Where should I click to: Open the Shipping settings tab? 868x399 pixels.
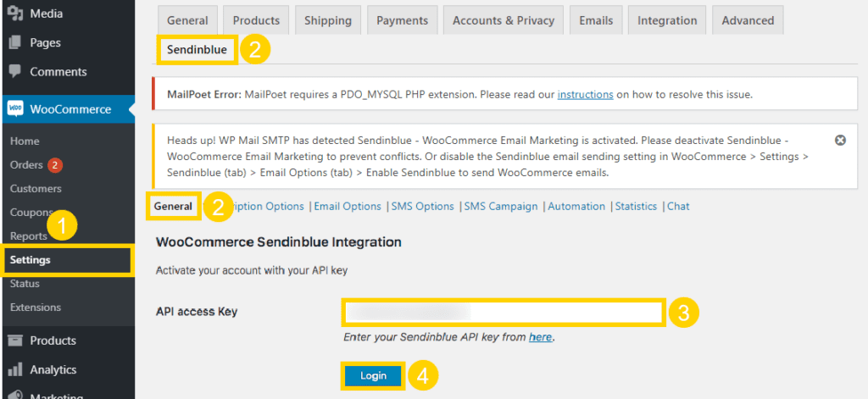pyautogui.click(x=328, y=20)
